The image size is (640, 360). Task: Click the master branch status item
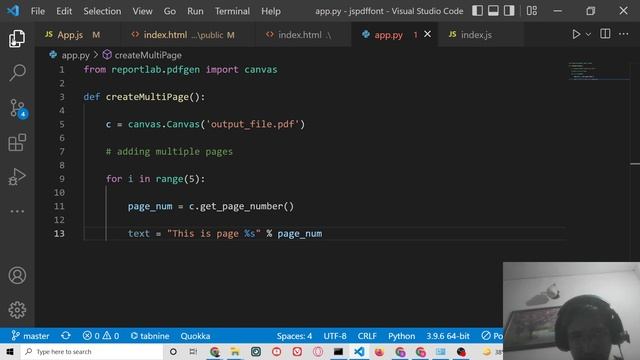[x=31, y=336]
